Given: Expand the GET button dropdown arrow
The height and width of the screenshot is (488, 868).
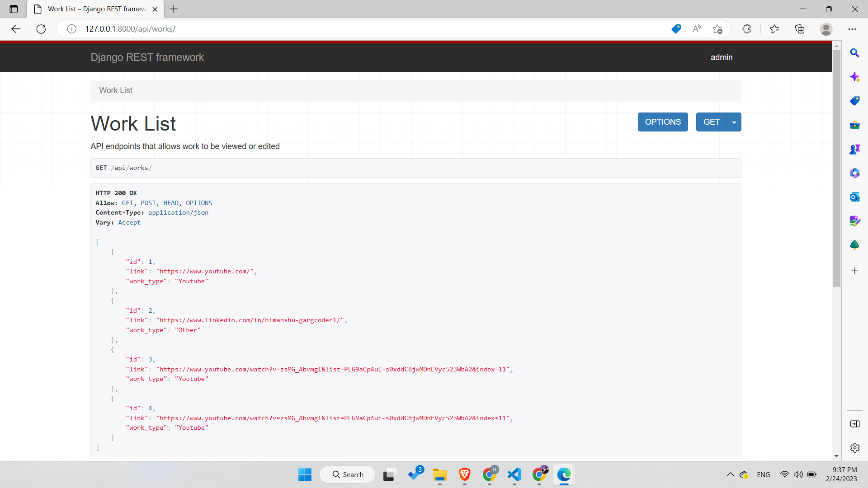Looking at the screenshot, I should [734, 122].
